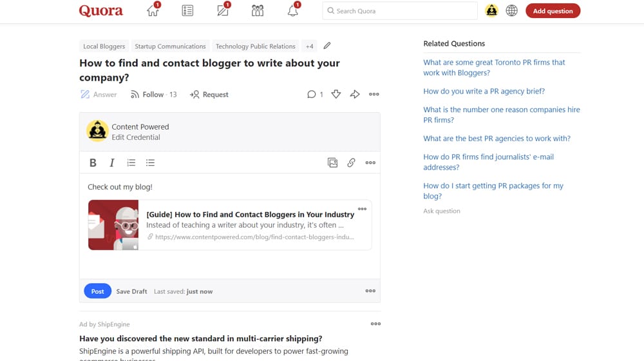644x361 pixels.
Task: Open the Quora home feed icon
Action: click(x=153, y=10)
